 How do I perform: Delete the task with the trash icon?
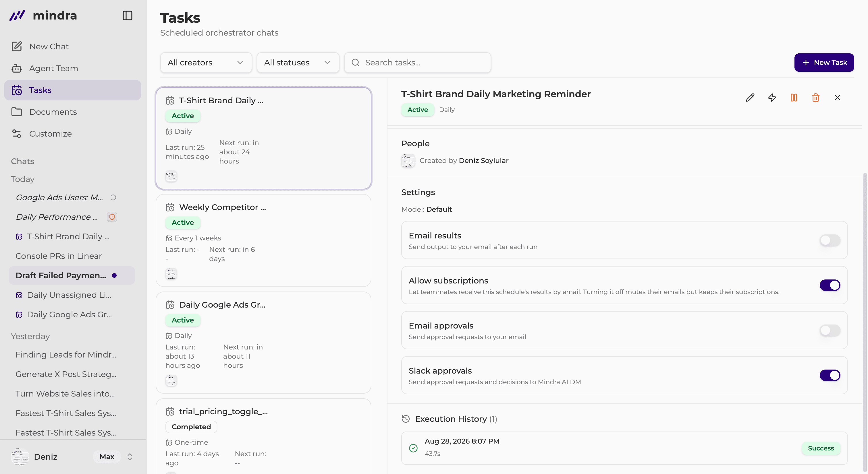pyautogui.click(x=815, y=98)
